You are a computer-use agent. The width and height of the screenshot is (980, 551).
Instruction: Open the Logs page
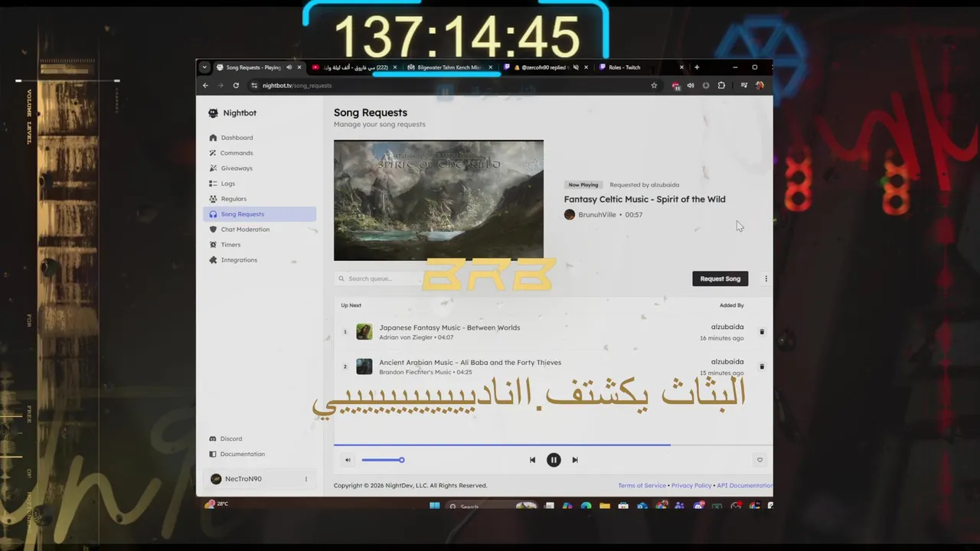(260, 184)
